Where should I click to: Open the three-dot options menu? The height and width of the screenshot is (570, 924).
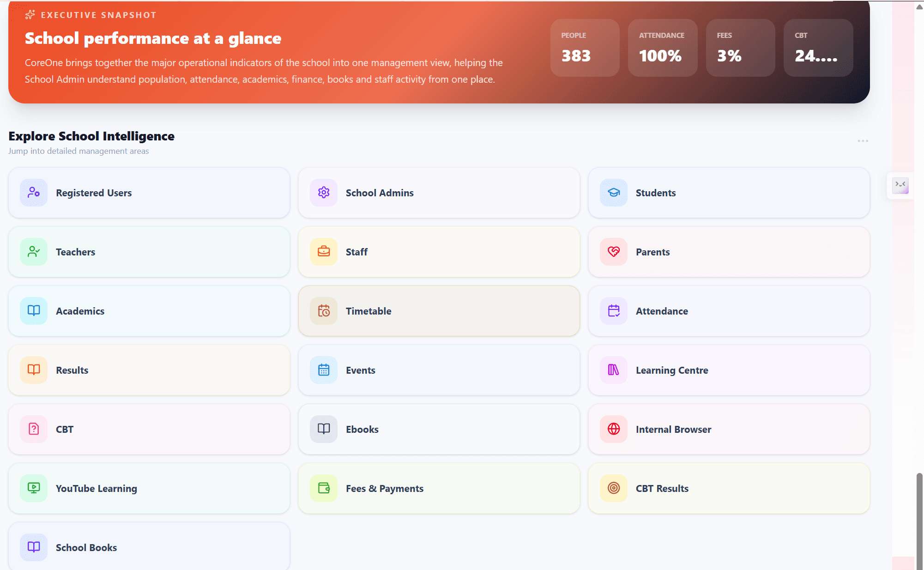(x=863, y=141)
